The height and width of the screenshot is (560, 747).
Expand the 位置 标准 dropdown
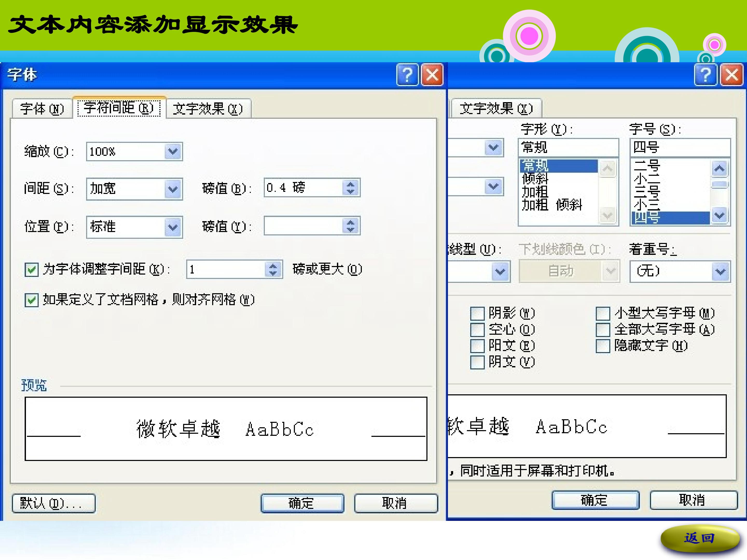(173, 227)
